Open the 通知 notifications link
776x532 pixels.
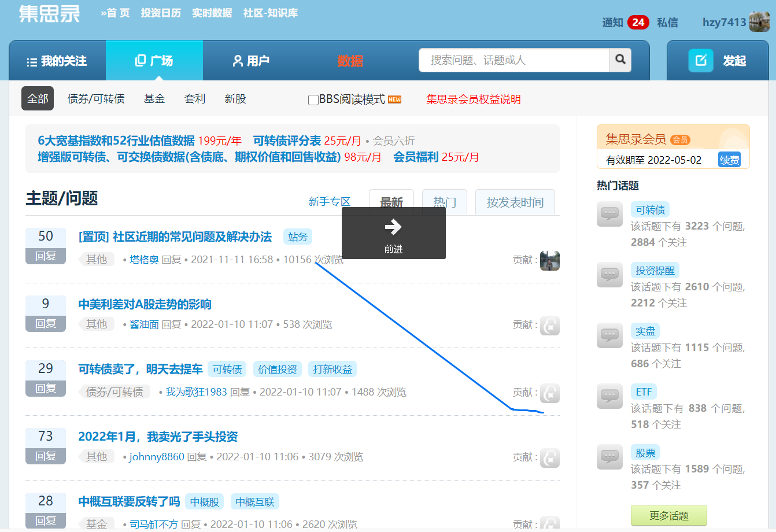pos(612,23)
